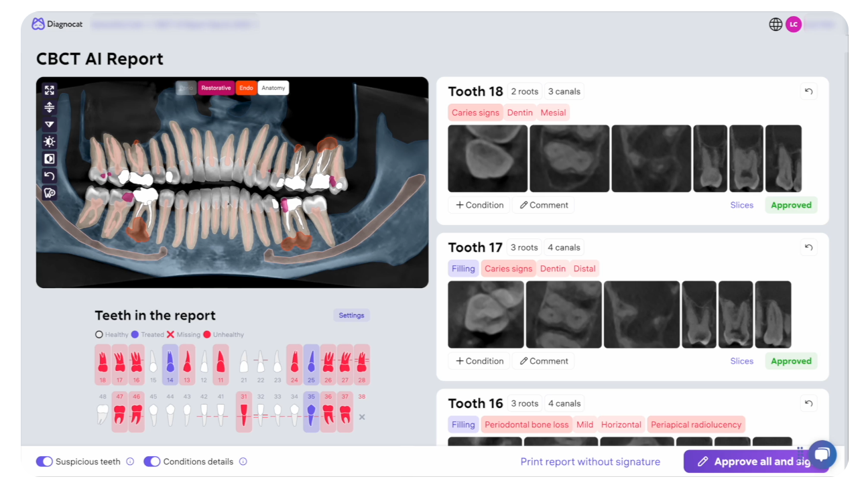Viewport: 868px width, 497px height.
Task: Click the 4 canals badge of Tooth 17
Action: [564, 247]
